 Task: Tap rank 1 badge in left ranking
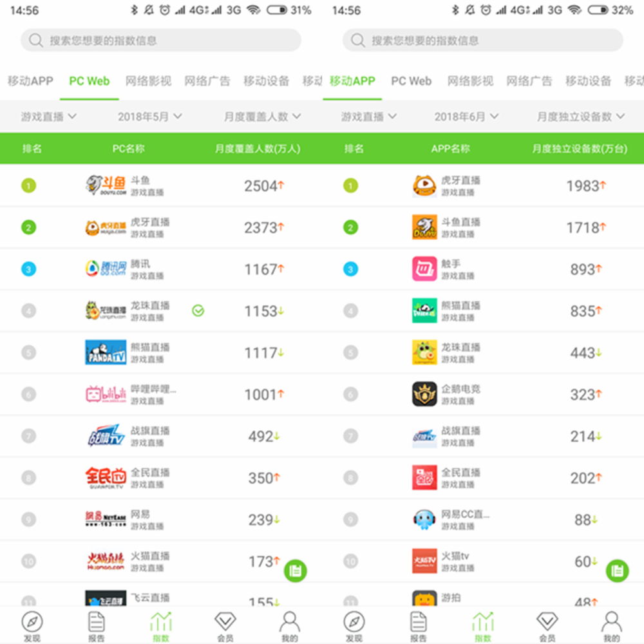[x=29, y=185]
